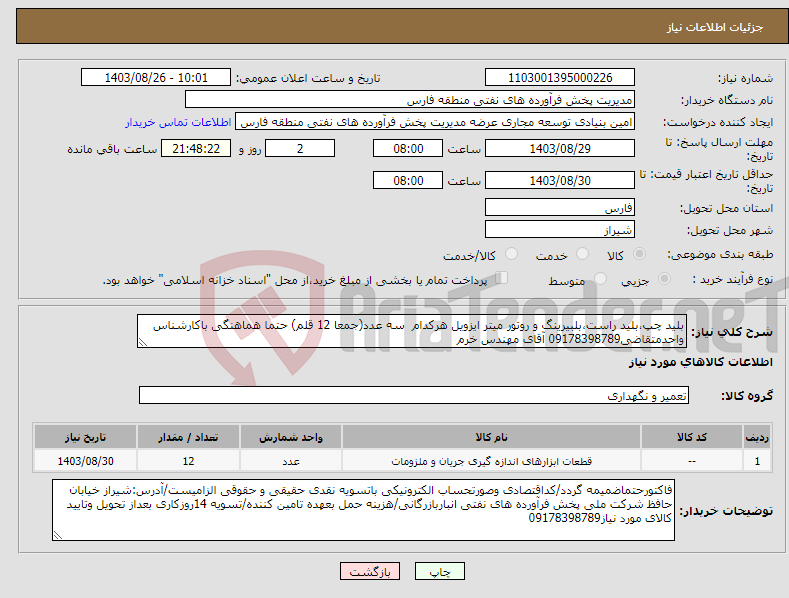The width and height of the screenshot is (789, 598).
Task: Click the تعداد / مقدار column header
Action: click(x=188, y=437)
